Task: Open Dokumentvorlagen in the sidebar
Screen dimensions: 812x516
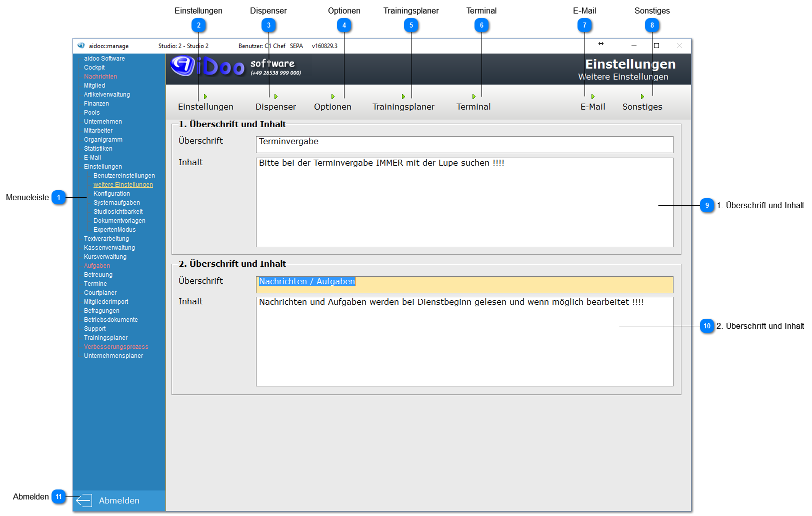Action: [x=119, y=221]
